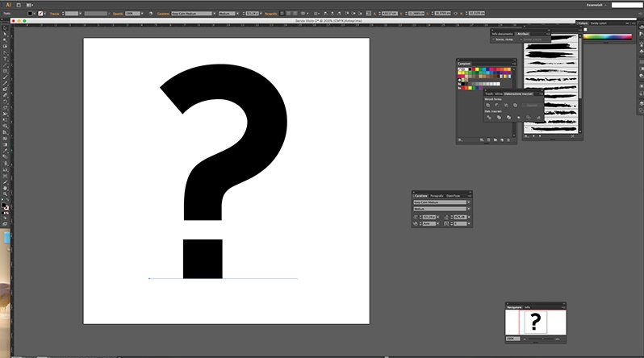The width and height of the screenshot is (644, 358).
Task: Click the remove brush stroke X icon
Action: tap(572, 136)
